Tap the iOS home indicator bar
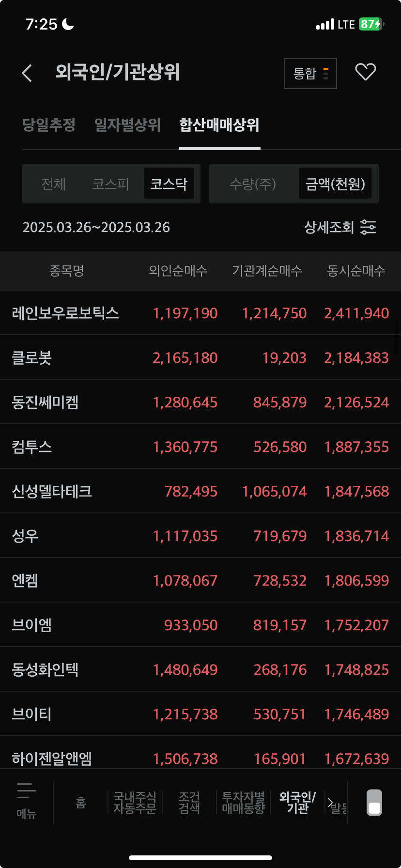Viewport: 401px width, 868px height. coord(200,858)
